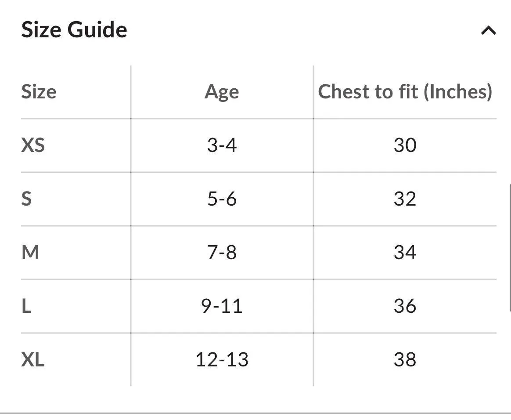
Task: Click the Chest to fit (Inches) header
Action: [x=405, y=92]
